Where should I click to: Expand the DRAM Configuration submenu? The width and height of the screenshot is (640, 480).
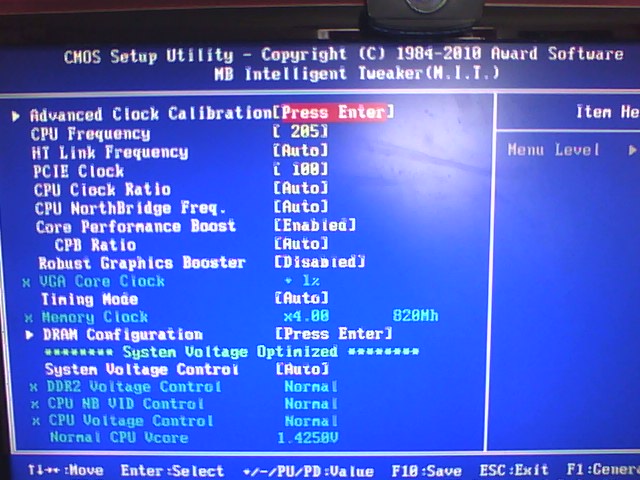coord(333,334)
